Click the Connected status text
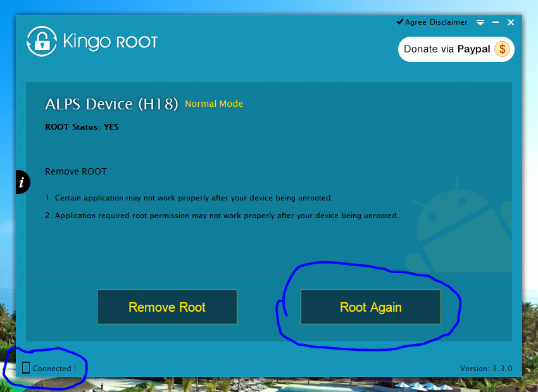 coord(54,369)
